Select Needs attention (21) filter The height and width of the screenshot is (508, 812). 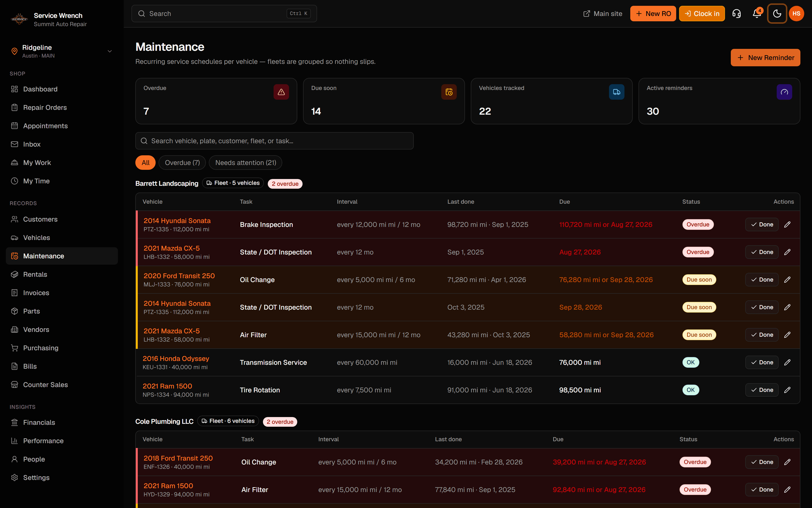point(246,163)
